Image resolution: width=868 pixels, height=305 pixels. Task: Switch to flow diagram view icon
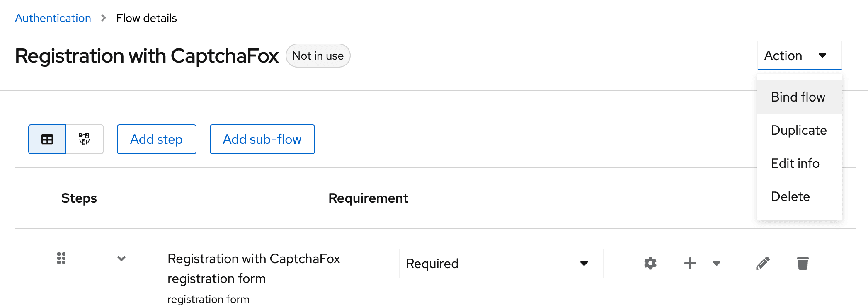(x=85, y=139)
